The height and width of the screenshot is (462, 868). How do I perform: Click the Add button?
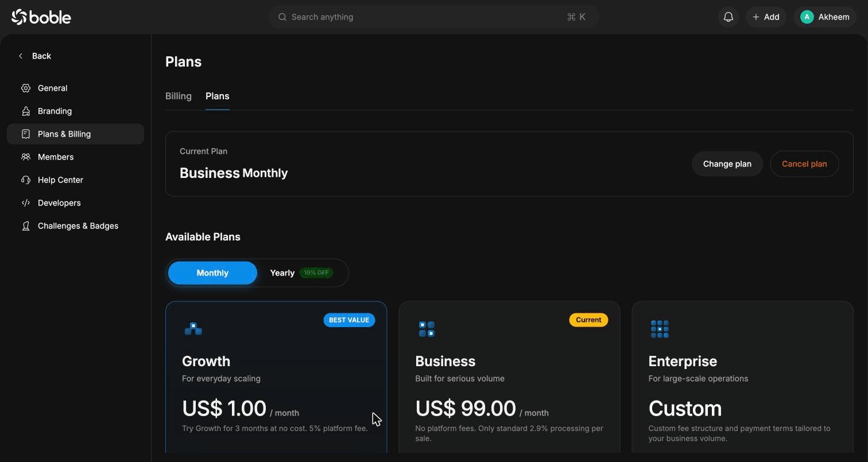point(766,17)
